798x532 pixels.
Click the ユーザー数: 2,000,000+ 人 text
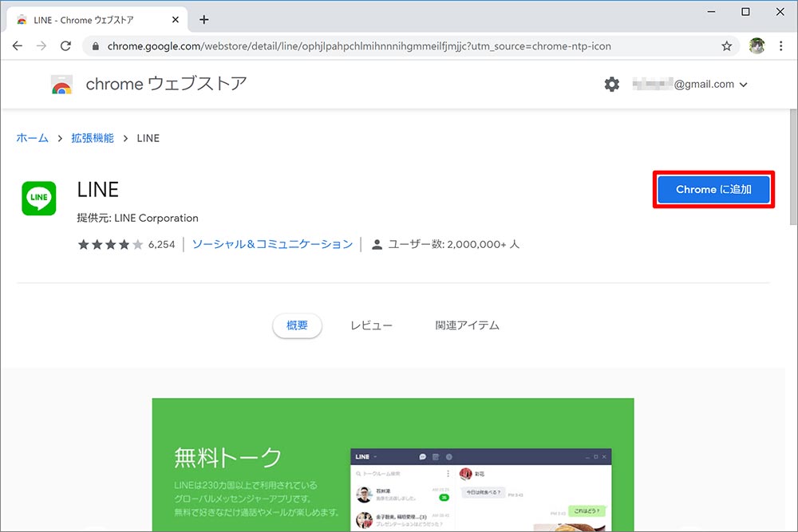453,245
